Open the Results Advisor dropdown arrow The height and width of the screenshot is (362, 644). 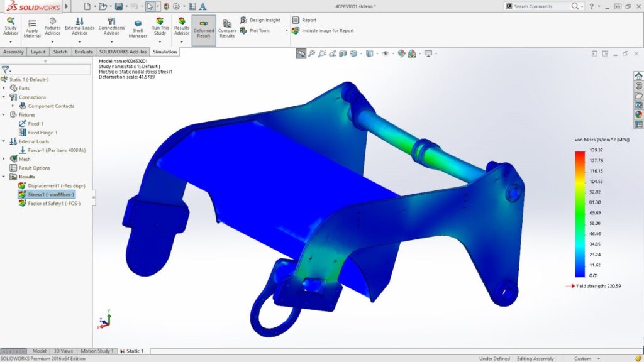click(x=182, y=42)
